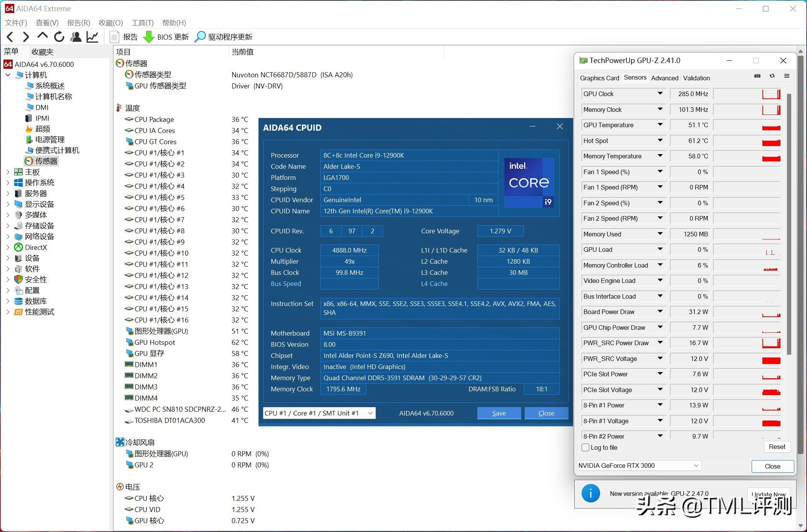Click the Refresh toolbar icon
Screen dimensions: 807x532
click(x=59, y=37)
